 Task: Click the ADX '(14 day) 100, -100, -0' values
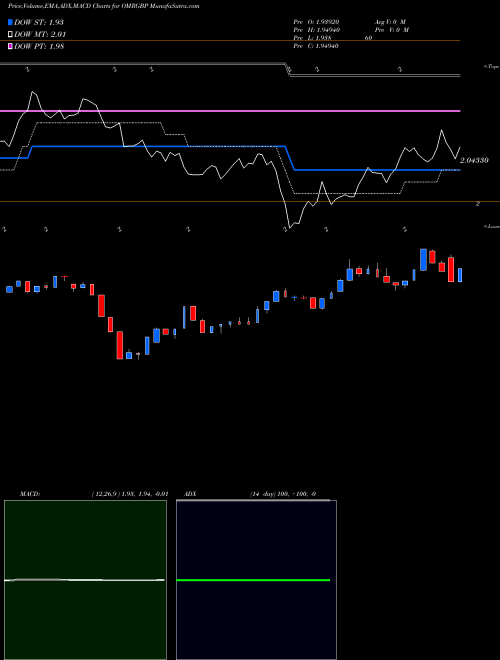[x=283, y=494]
